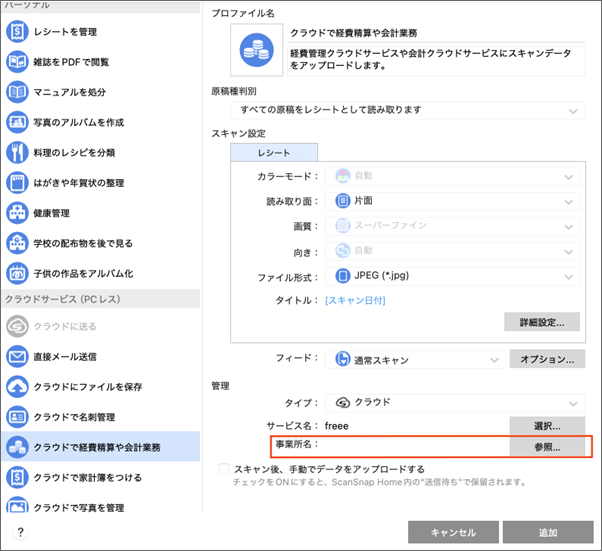The height and width of the screenshot is (551, 602).
Task: Click the 参照... button for 事業所名
Action: coord(547,447)
